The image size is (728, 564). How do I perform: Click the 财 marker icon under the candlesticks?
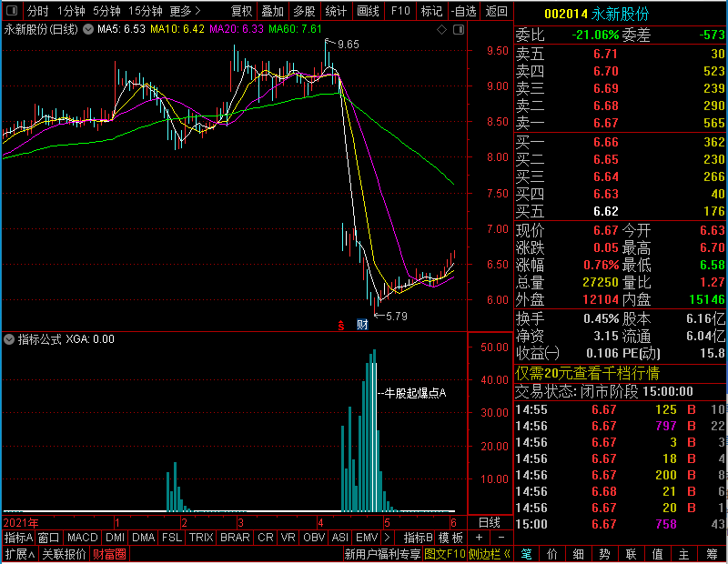[362, 325]
